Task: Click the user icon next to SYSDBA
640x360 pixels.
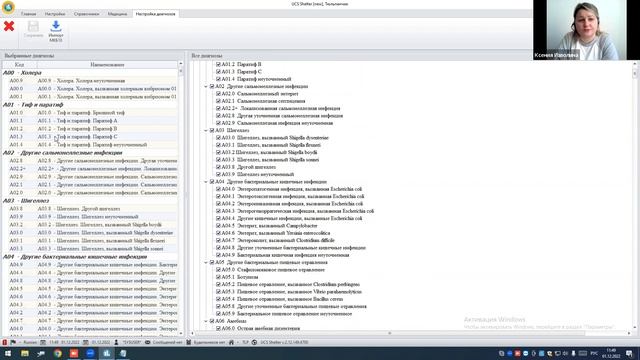Action: pos(116,342)
